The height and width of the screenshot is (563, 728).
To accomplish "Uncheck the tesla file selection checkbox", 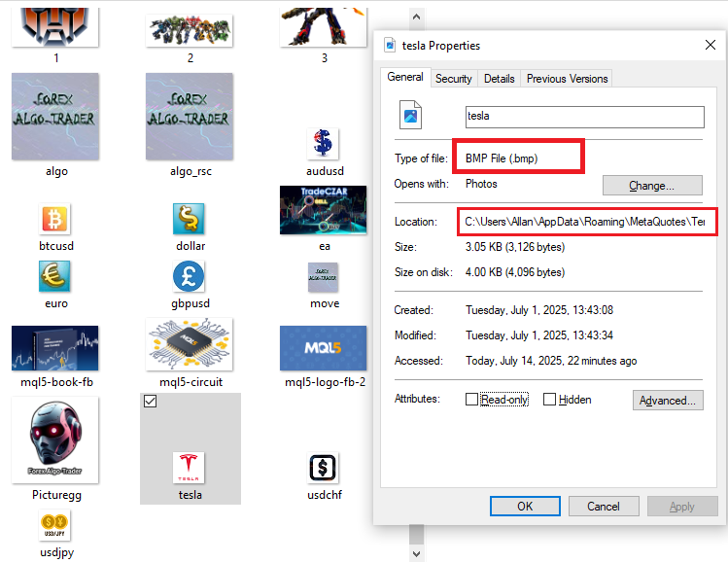I will point(150,401).
